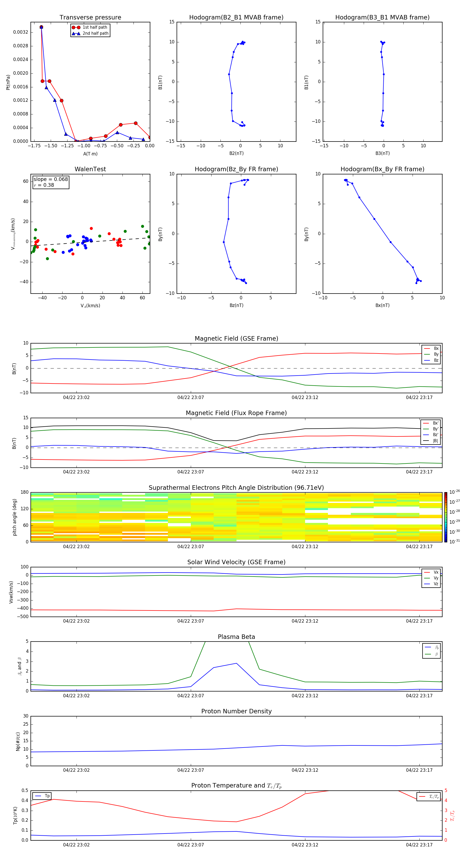473x868 pixels.
Task: Click the 'r = 0.38' annotation
Action: [44, 185]
